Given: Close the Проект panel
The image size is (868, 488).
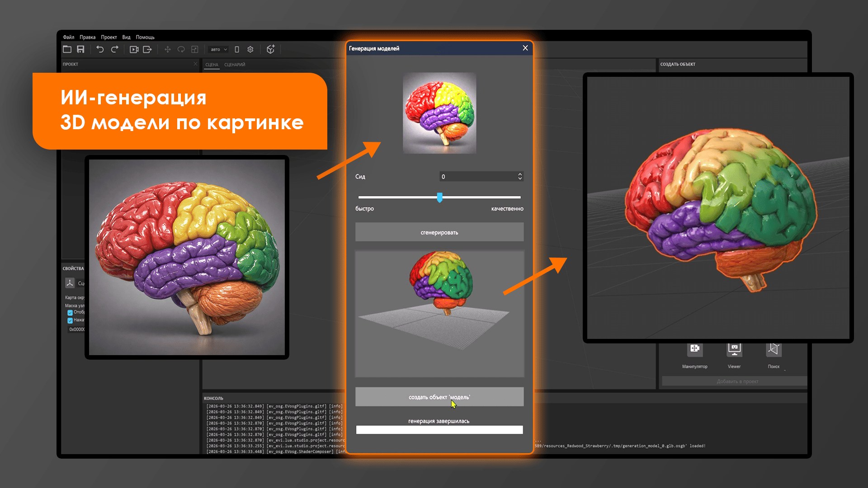Looking at the screenshot, I should tap(196, 64).
